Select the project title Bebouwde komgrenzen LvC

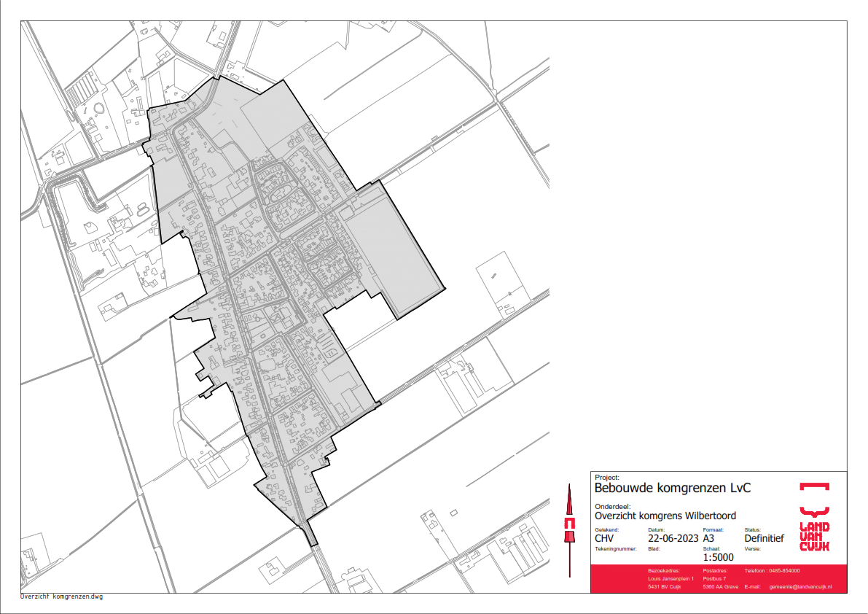click(x=662, y=488)
